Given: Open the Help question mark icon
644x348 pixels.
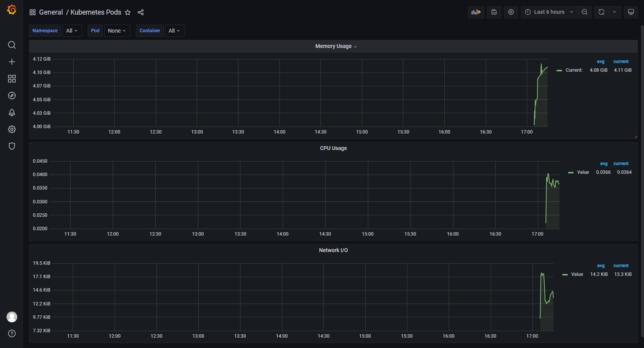Looking at the screenshot, I should click(12, 333).
